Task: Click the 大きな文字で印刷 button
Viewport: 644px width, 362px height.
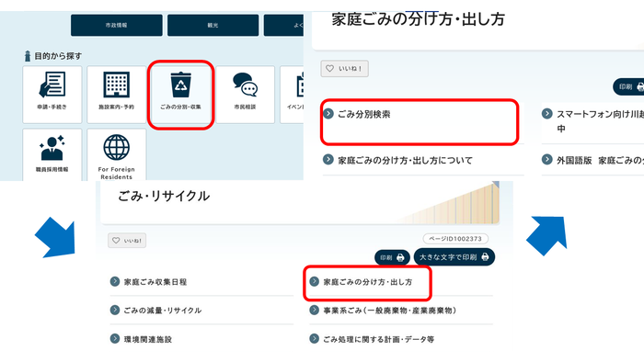Action: click(454, 257)
